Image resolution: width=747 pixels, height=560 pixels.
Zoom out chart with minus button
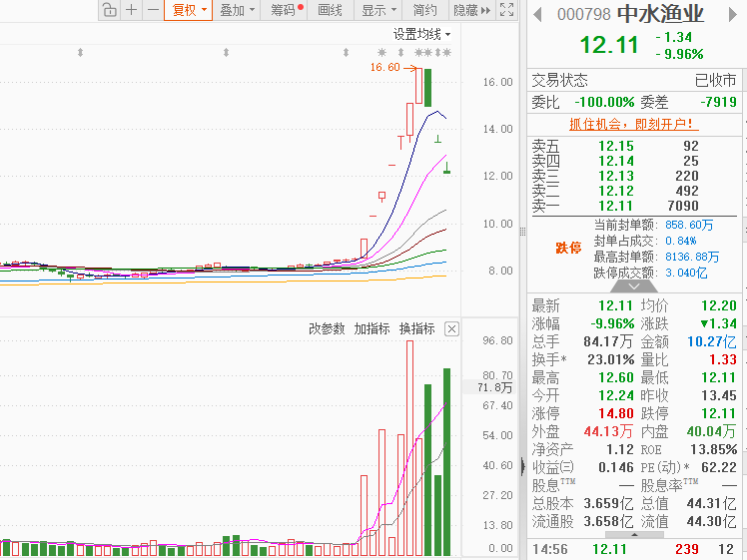pos(153,10)
